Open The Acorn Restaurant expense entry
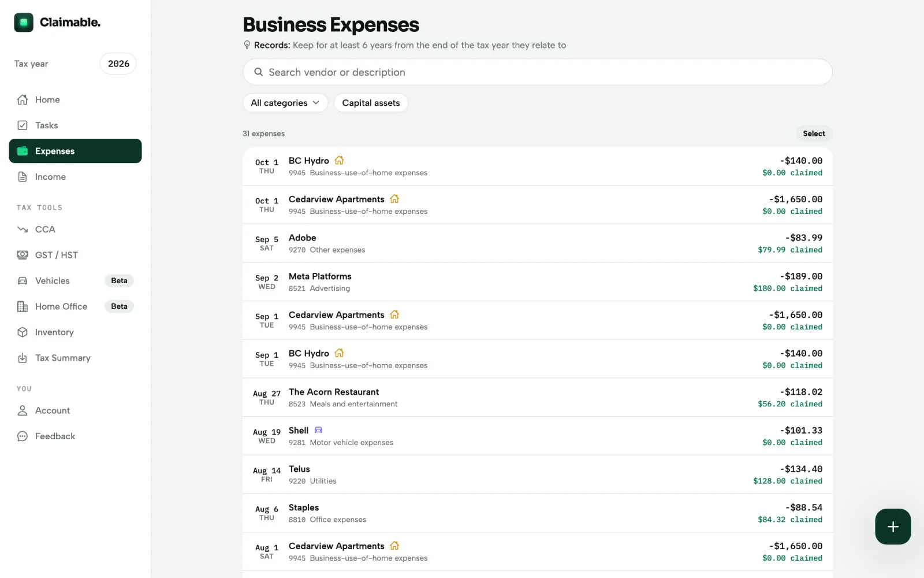The width and height of the screenshot is (924, 578). (538, 398)
